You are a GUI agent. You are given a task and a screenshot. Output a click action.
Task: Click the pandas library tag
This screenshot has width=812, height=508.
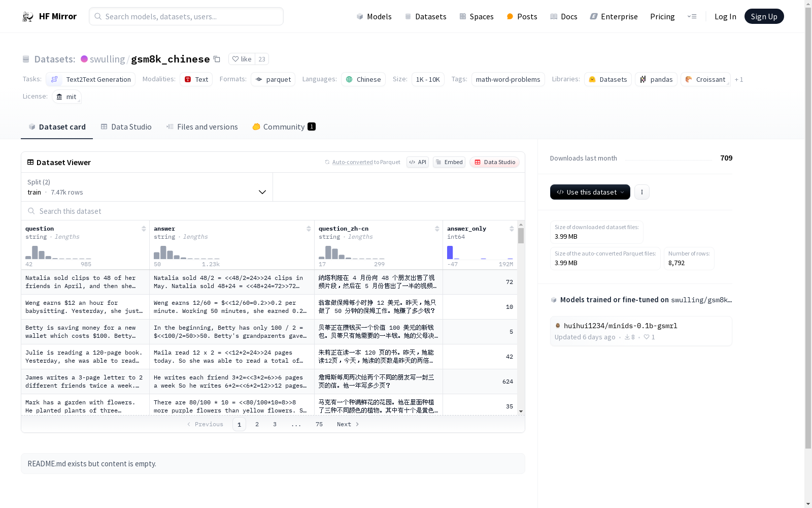point(656,79)
